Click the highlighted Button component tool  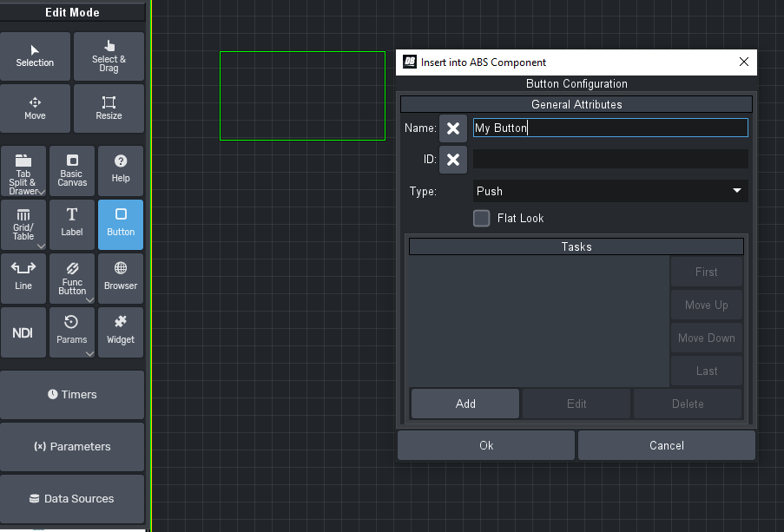point(121,225)
